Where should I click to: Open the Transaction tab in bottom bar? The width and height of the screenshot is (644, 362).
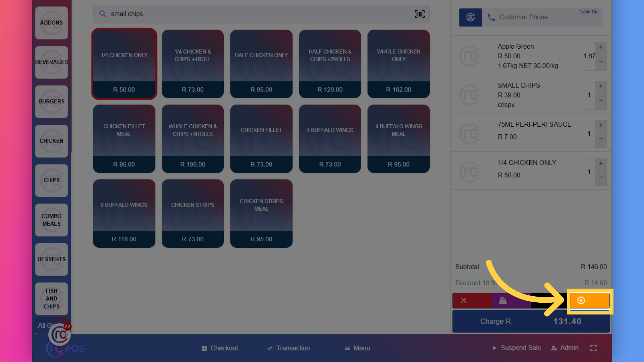(288, 348)
